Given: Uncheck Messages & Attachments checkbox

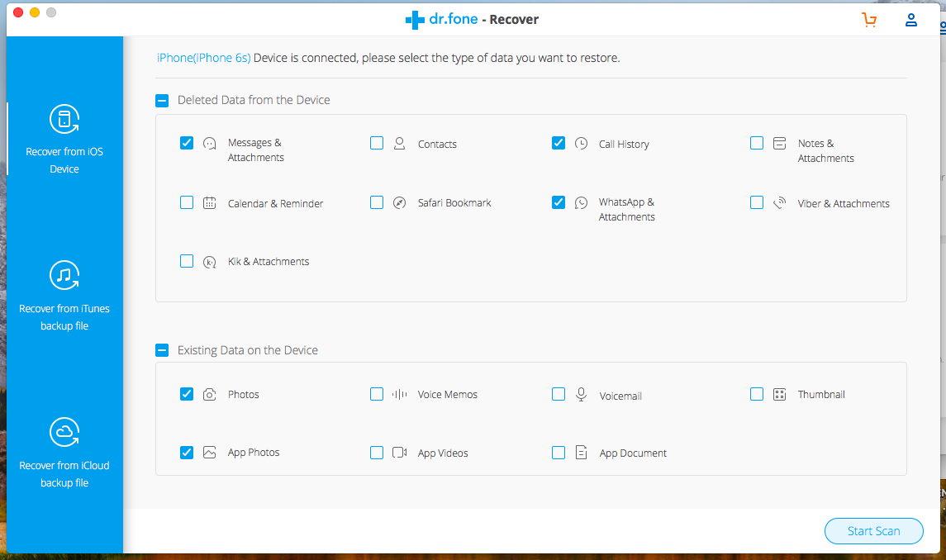Looking at the screenshot, I should [x=187, y=143].
